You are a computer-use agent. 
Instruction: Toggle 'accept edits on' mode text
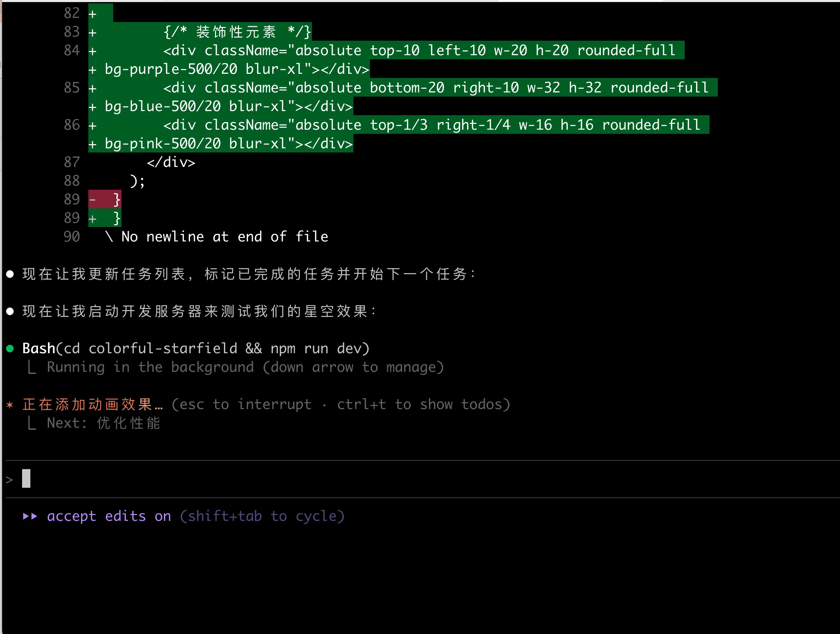109,516
